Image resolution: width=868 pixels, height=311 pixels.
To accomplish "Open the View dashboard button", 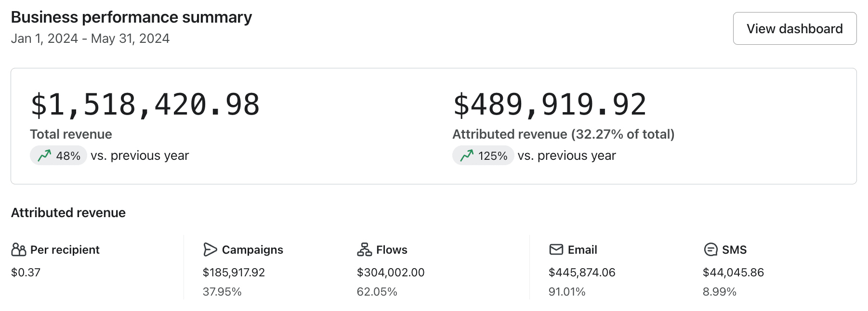I will coord(795,28).
